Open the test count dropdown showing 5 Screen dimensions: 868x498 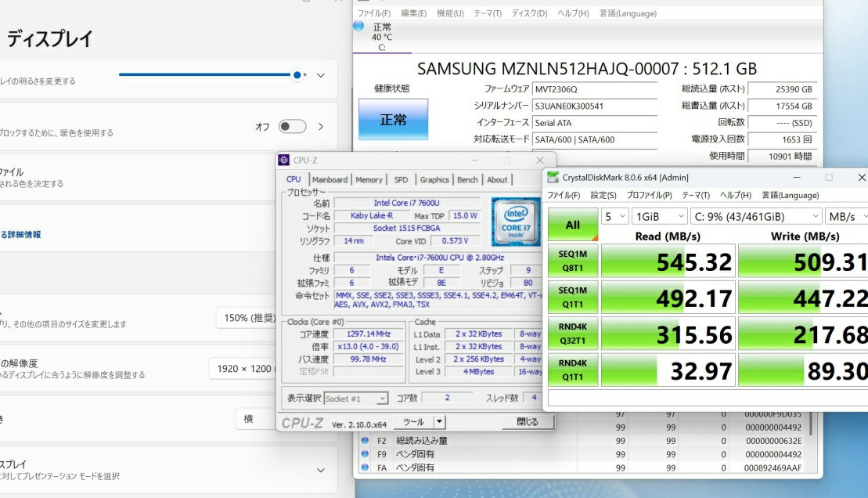615,216
